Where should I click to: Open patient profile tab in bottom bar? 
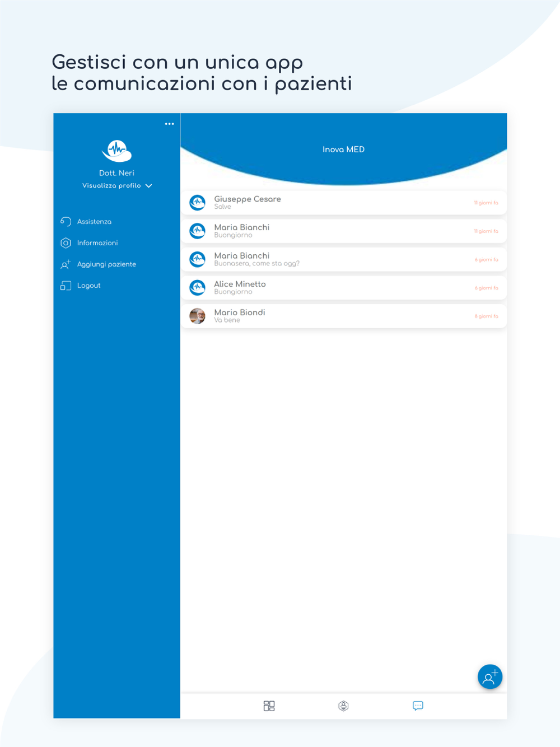pyautogui.click(x=343, y=706)
